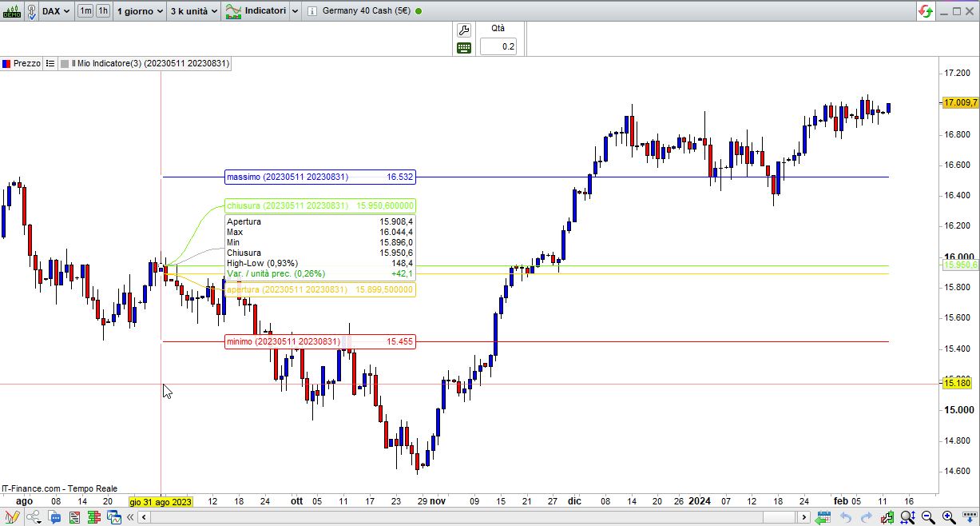Click the 'High-Low (0,93%)' tooltip row
Screen dimensions: 980x526
[319, 263]
